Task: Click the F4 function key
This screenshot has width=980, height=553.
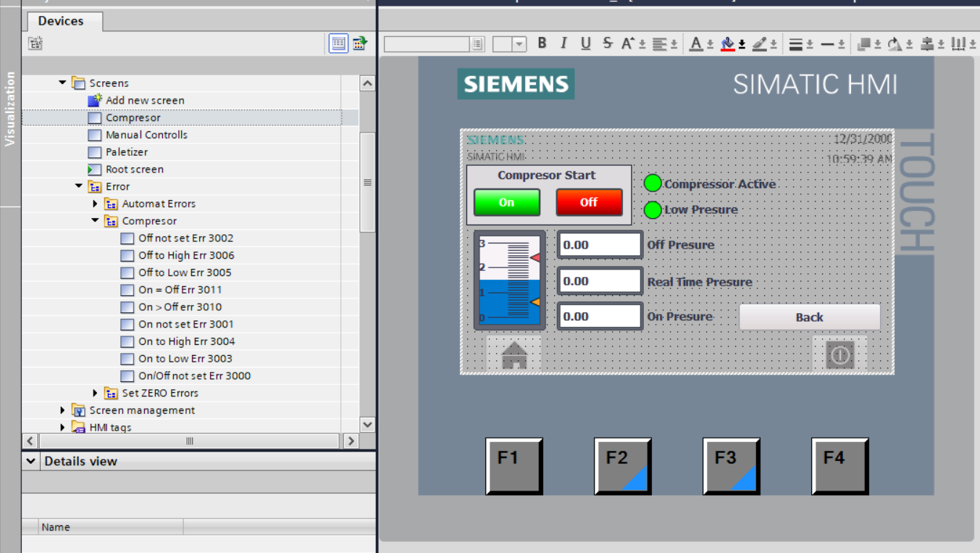Action: point(840,466)
